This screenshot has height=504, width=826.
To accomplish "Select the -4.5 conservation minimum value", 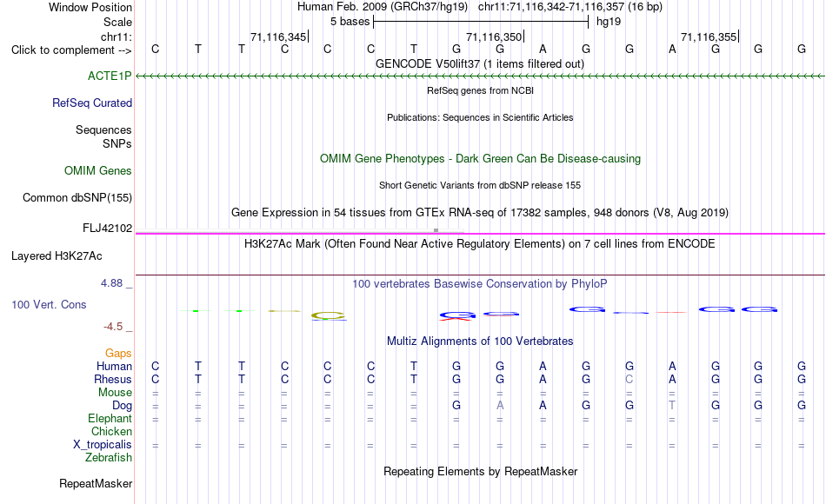I will (113, 327).
